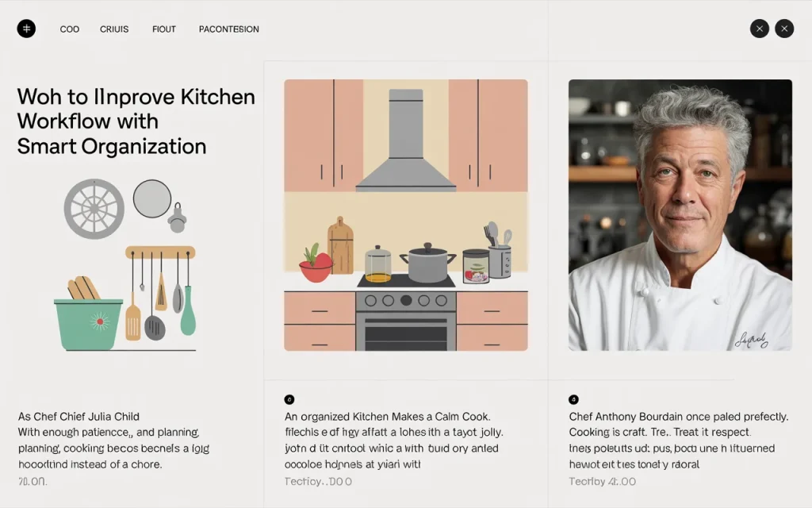Click black dot icon above 'Chef Anthony Bourdain'
Screen dimensions: 812x508
(x=573, y=399)
